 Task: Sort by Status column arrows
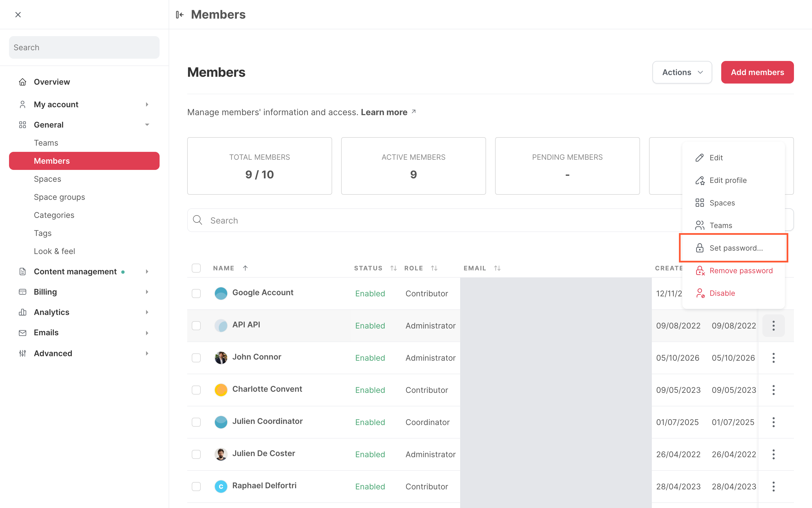(x=394, y=268)
